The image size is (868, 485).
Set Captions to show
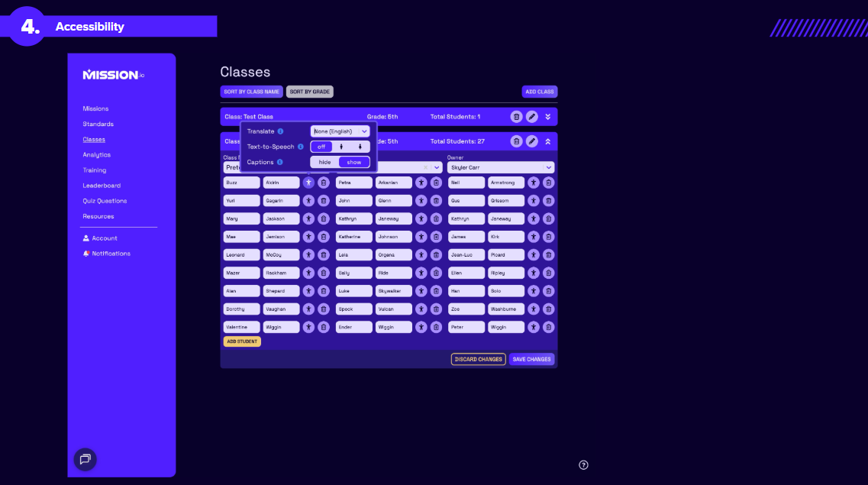pyautogui.click(x=354, y=162)
